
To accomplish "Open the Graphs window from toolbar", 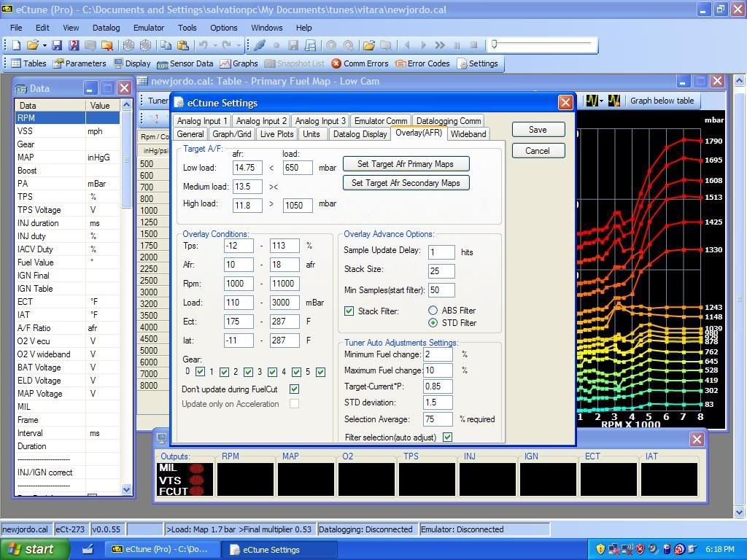I will tap(239, 63).
